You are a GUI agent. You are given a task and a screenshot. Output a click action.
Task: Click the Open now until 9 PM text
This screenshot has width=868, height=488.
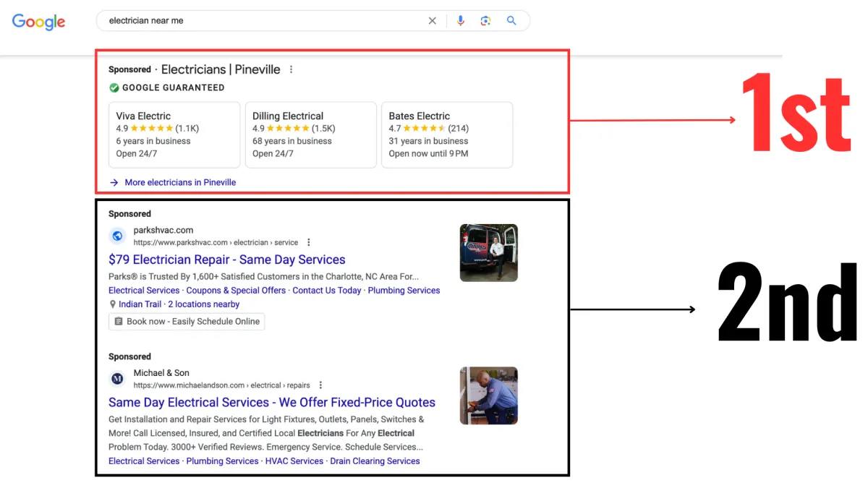(428, 154)
